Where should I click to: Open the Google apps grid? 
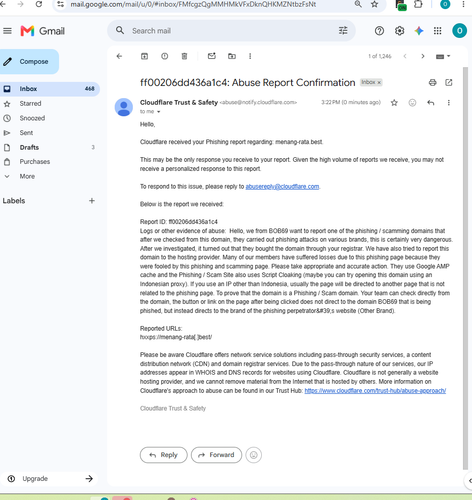(x=438, y=31)
